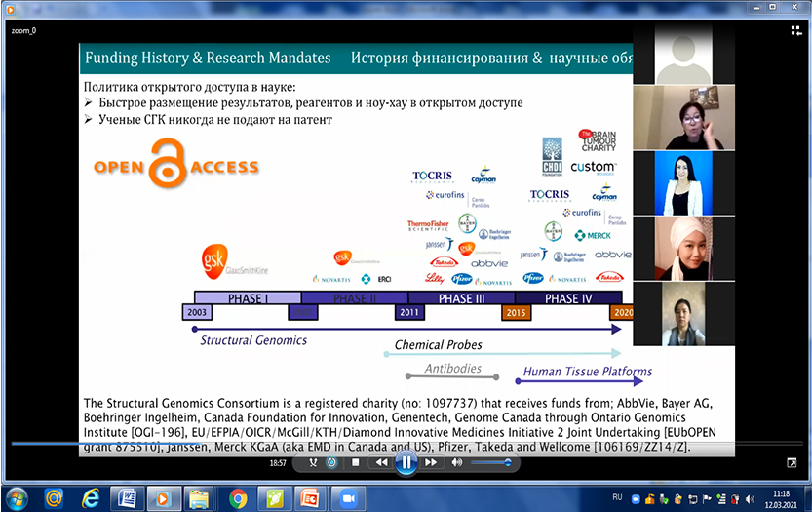
Task: Click the orange warning tray icon
Action: [x=650, y=499]
